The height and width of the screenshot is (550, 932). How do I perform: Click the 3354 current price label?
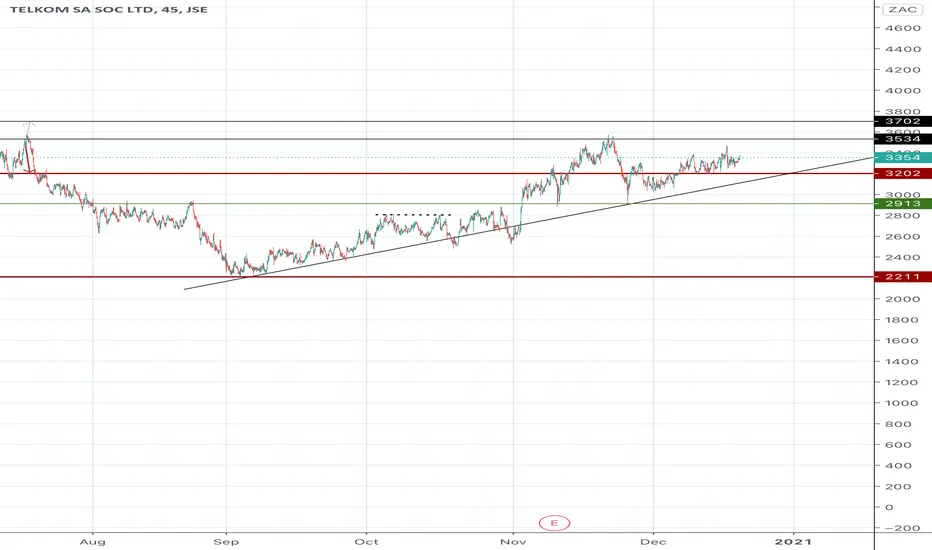pos(902,158)
